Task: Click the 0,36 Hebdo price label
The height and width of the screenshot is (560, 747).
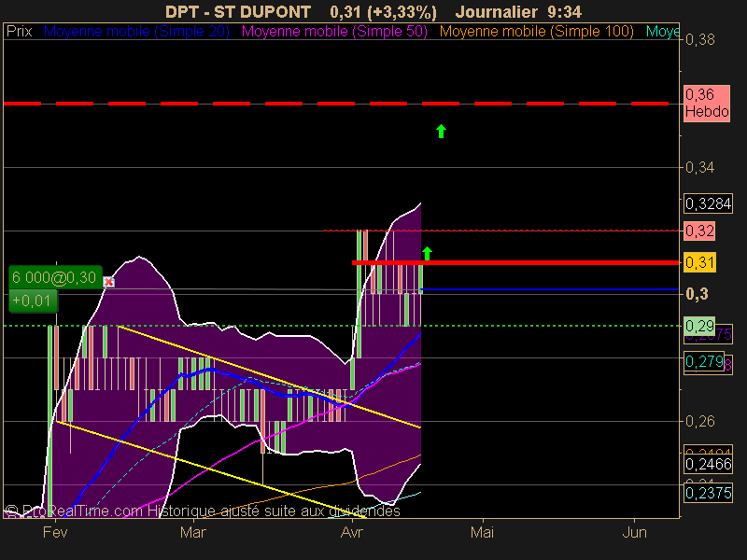Action: click(707, 104)
